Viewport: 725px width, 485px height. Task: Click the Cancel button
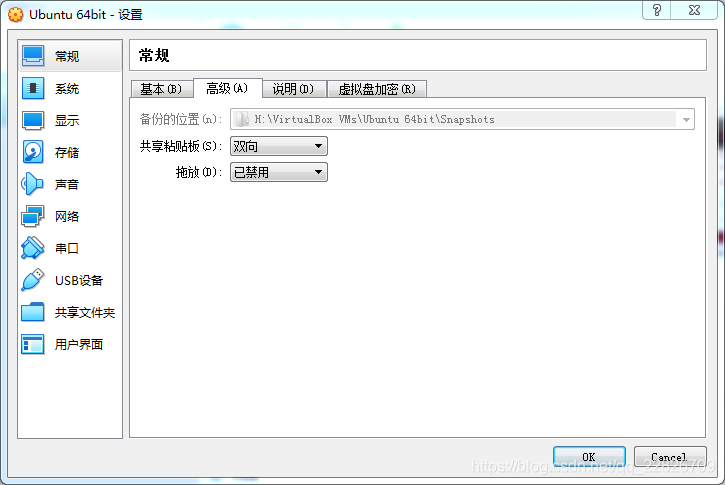670,457
